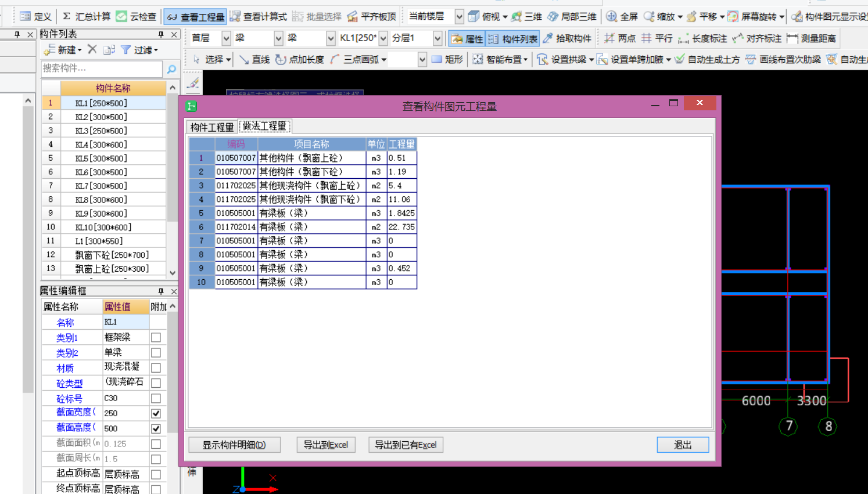Click 全屏 full screen tool

pyautogui.click(x=622, y=16)
